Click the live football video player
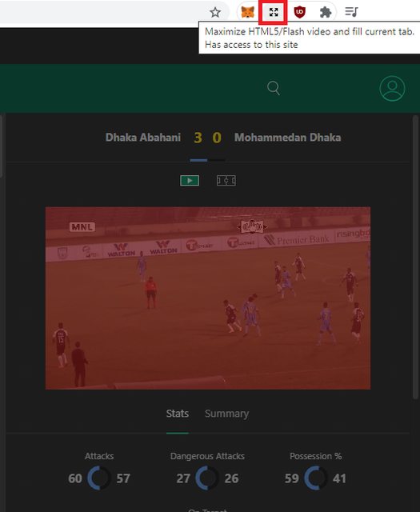 click(208, 298)
